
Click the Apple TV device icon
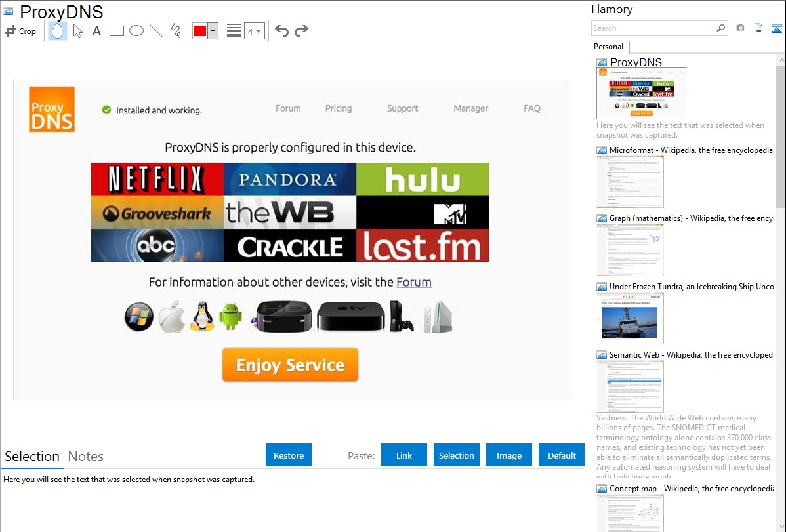tap(351, 316)
